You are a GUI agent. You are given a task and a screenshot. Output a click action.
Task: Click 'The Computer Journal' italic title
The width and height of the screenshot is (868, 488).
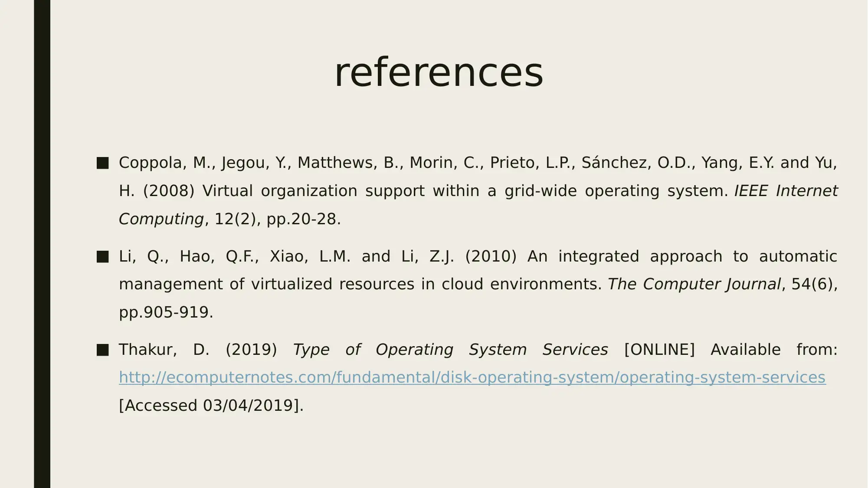[694, 284]
